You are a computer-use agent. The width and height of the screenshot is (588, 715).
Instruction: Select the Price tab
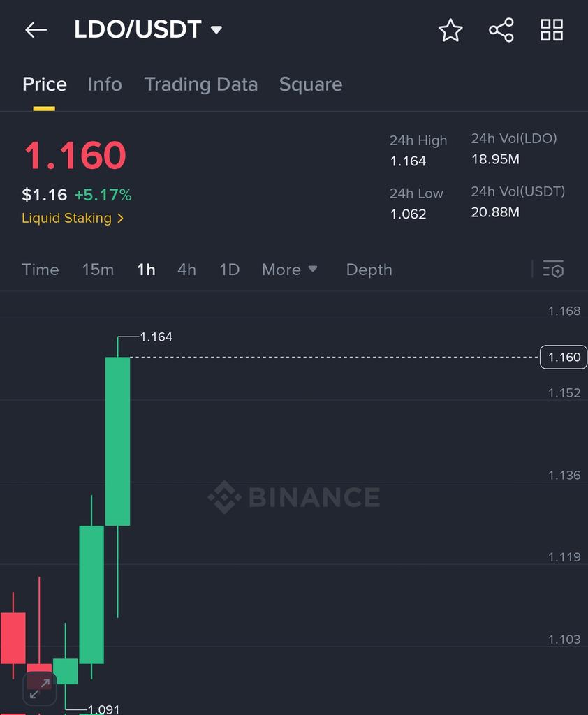(x=44, y=84)
